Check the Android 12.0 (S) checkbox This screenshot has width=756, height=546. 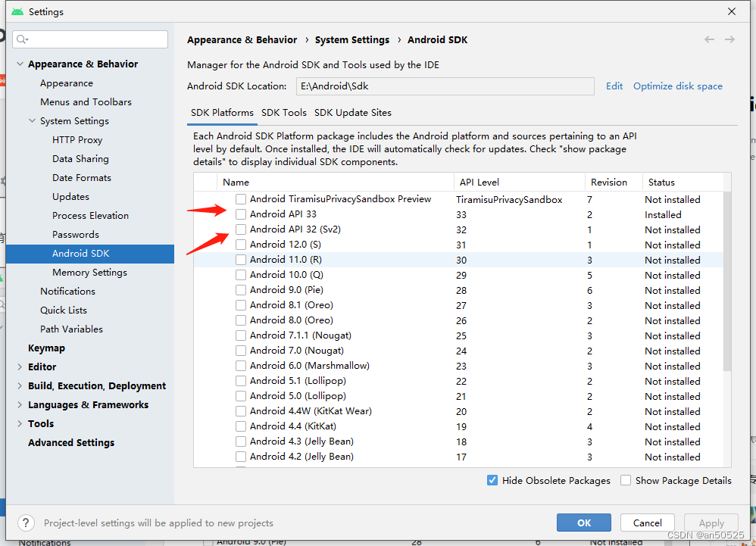(241, 245)
